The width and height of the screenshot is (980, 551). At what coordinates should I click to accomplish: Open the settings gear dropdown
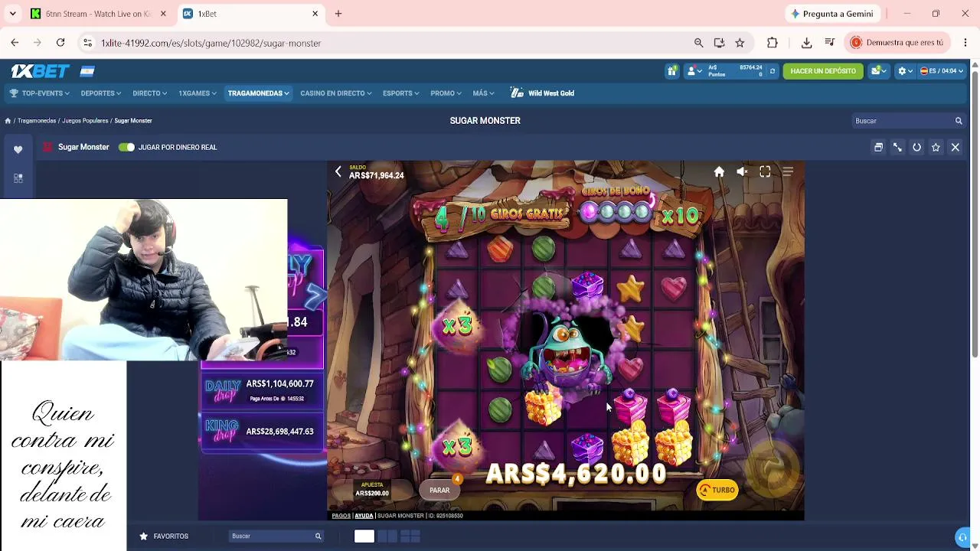pyautogui.click(x=905, y=71)
